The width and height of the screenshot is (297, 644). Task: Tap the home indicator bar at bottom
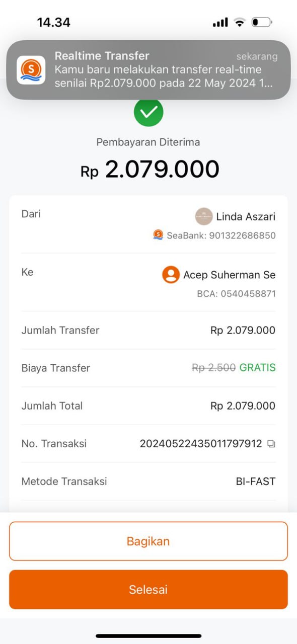[148, 636]
